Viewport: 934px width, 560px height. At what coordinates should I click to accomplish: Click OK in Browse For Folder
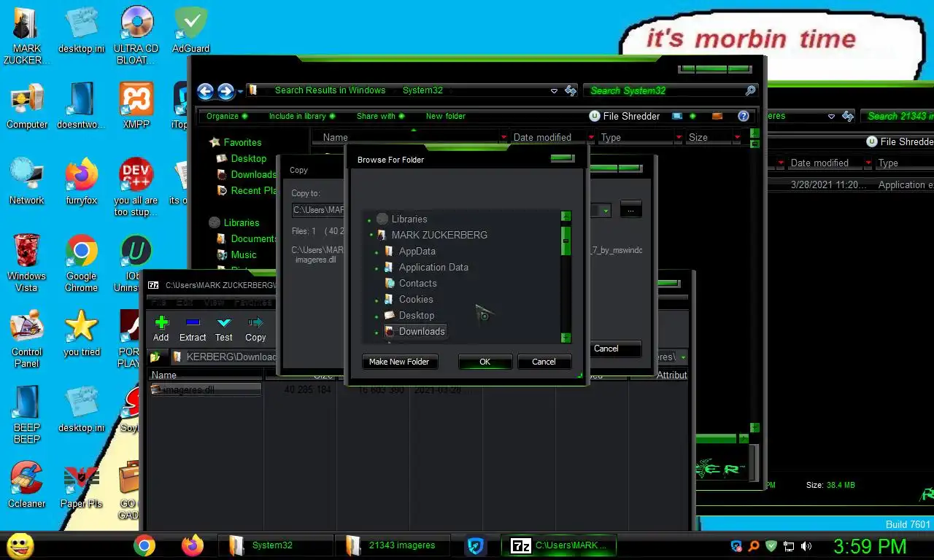(x=485, y=362)
